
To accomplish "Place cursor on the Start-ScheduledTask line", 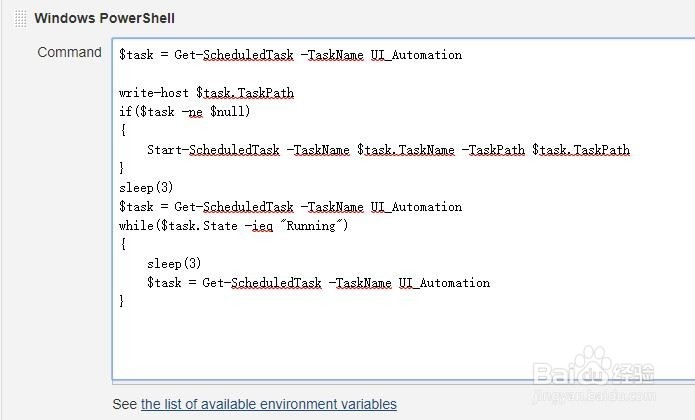I will (x=388, y=150).
